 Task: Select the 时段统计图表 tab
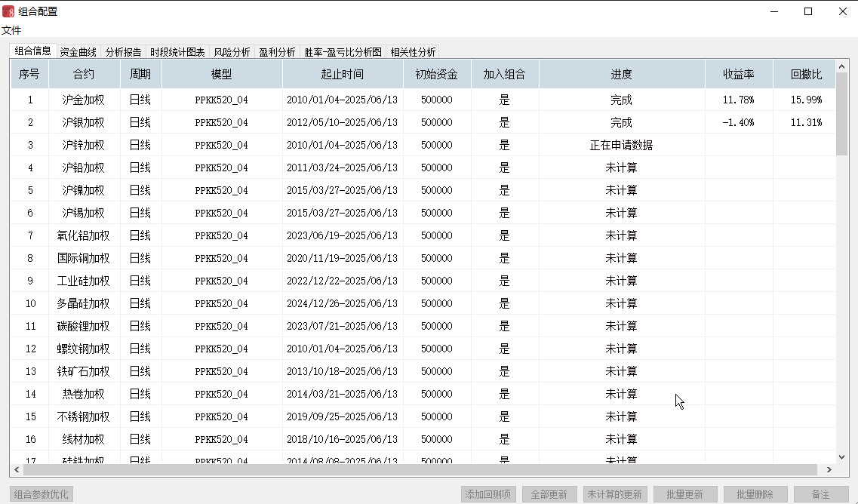pyautogui.click(x=177, y=52)
